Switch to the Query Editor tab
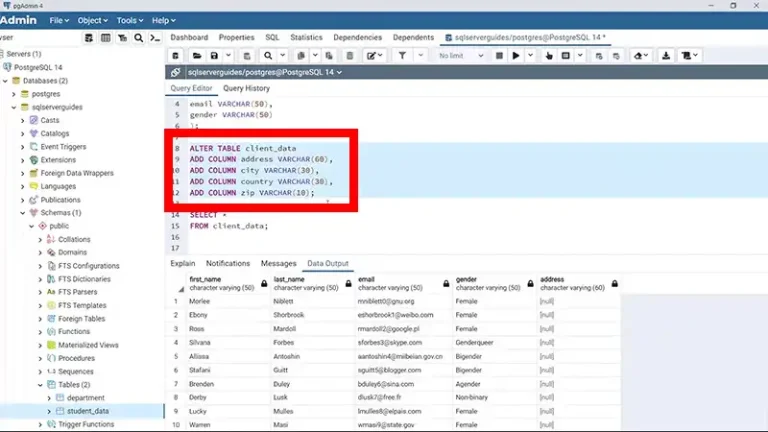 pyautogui.click(x=191, y=89)
